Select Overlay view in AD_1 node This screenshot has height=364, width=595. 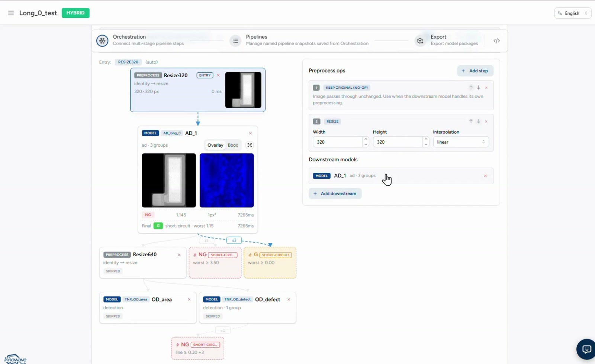point(215,145)
